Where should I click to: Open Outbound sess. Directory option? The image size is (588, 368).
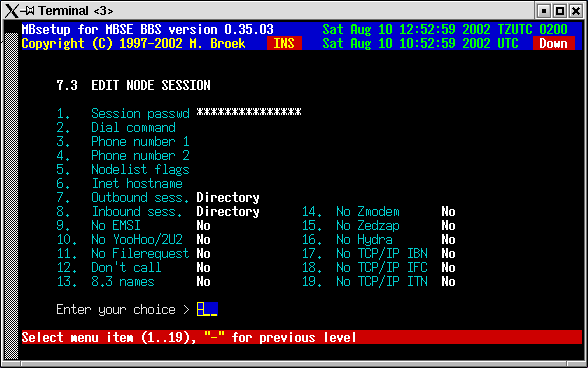point(228,198)
